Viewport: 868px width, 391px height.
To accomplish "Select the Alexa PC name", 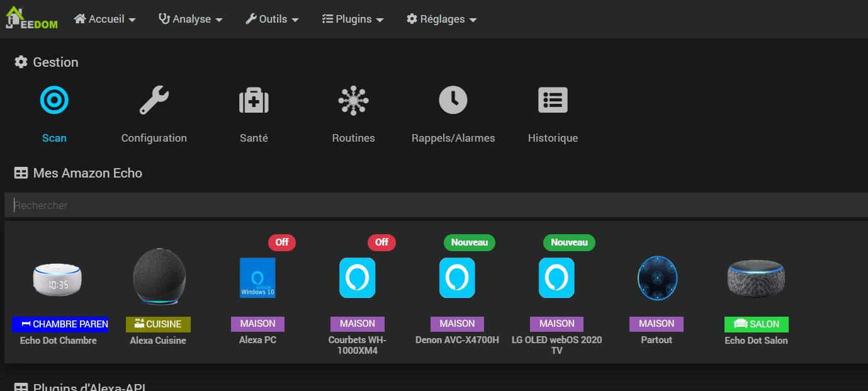I will point(257,340).
